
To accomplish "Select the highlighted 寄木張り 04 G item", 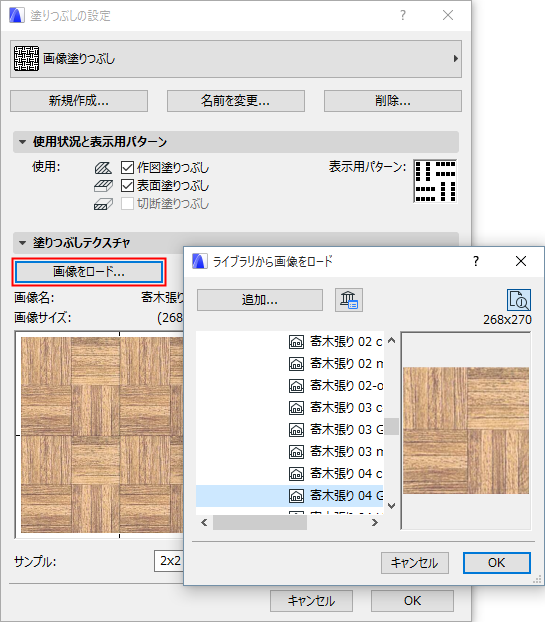I will pyautogui.click(x=290, y=496).
